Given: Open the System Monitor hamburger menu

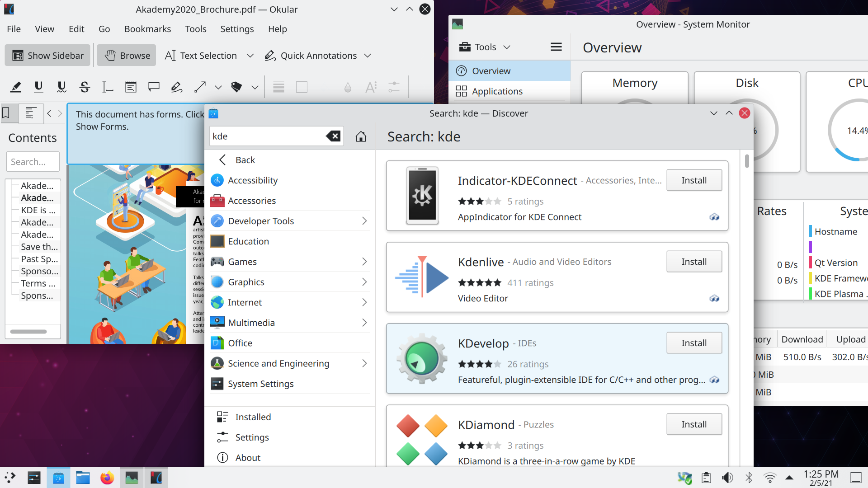Looking at the screenshot, I should tap(556, 47).
